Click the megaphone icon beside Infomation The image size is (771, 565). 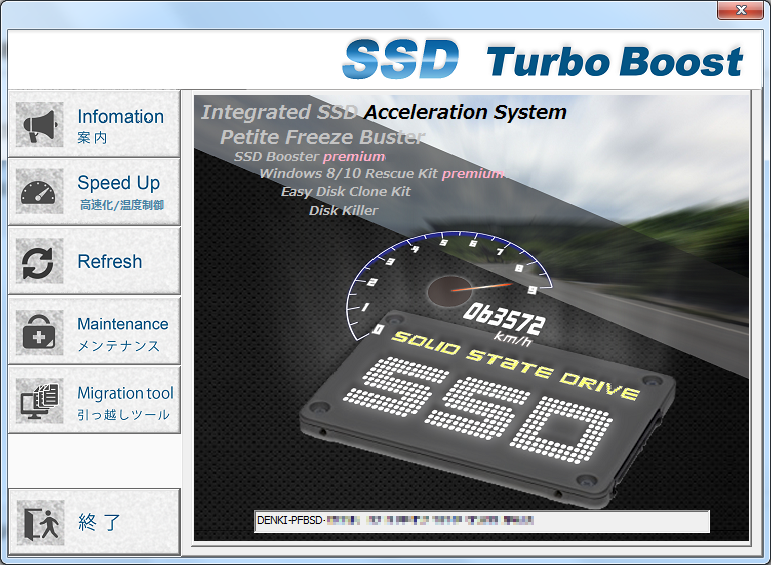coord(40,125)
